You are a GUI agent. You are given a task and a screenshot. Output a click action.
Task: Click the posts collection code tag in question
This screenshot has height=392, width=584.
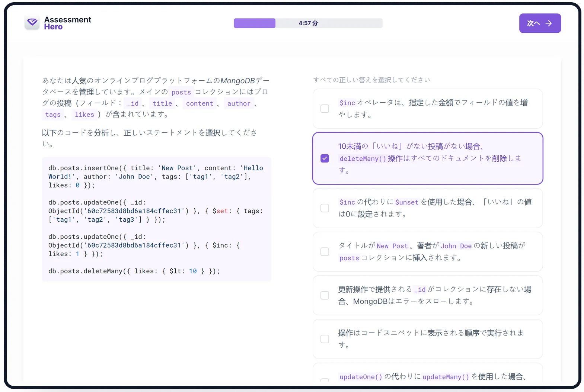click(181, 92)
